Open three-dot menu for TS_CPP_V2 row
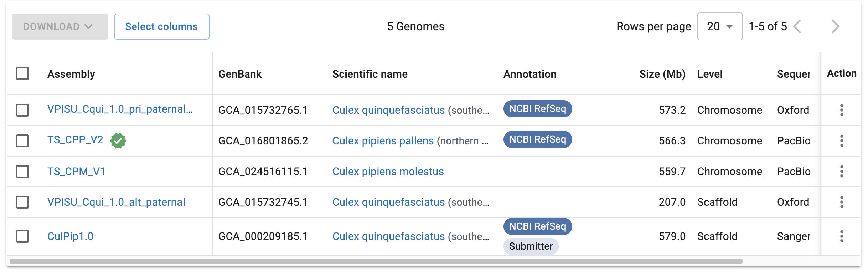868x276 pixels. [x=842, y=140]
